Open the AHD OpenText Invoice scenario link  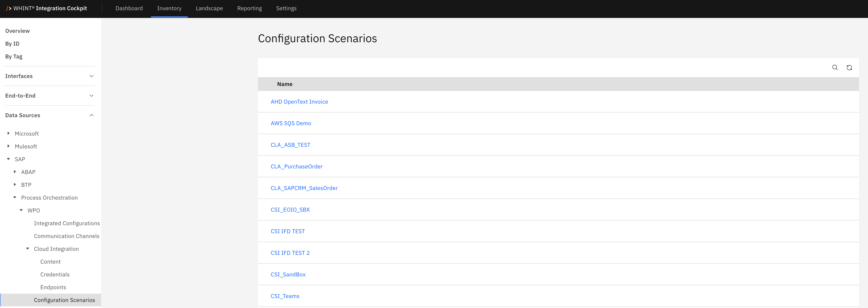pyautogui.click(x=299, y=102)
